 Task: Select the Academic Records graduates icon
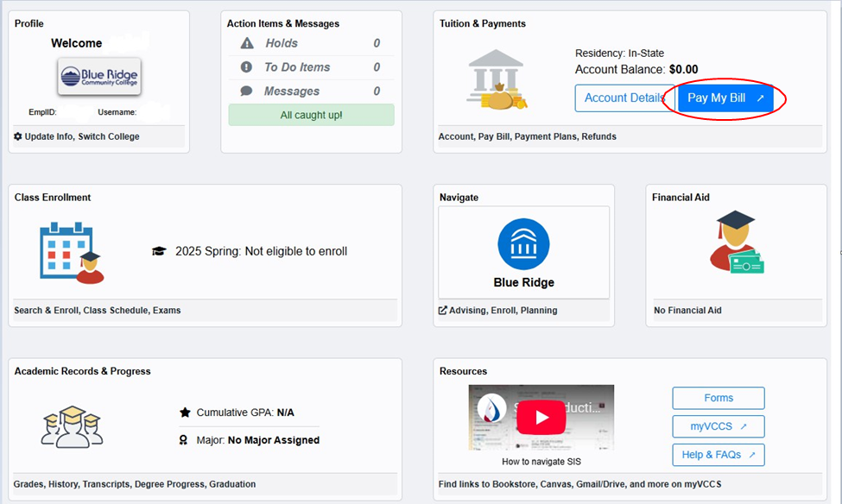pyautogui.click(x=72, y=426)
